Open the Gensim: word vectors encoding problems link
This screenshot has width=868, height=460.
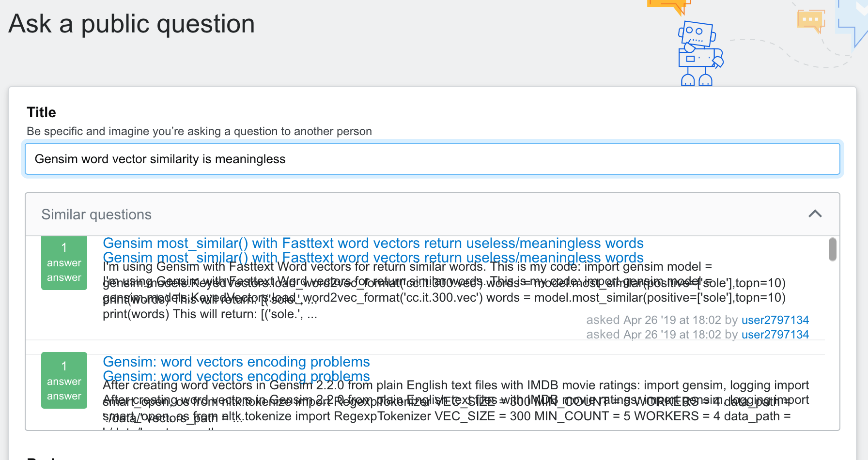point(236,362)
